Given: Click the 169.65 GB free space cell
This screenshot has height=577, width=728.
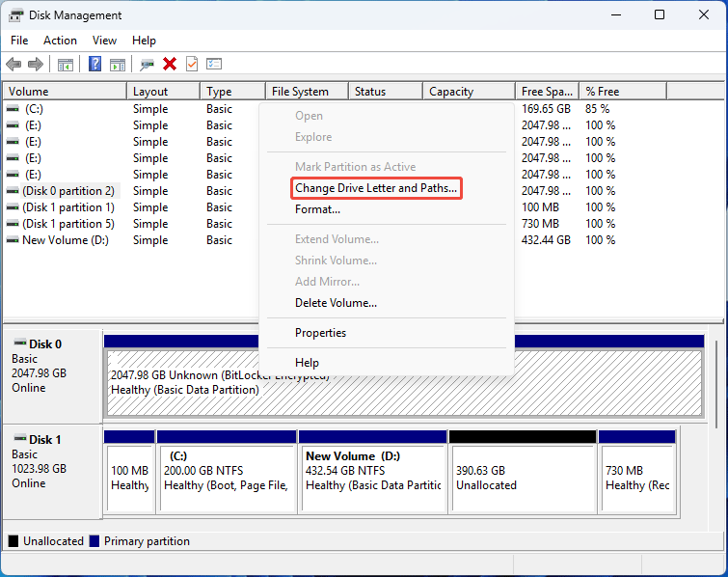Looking at the screenshot, I should point(546,109).
